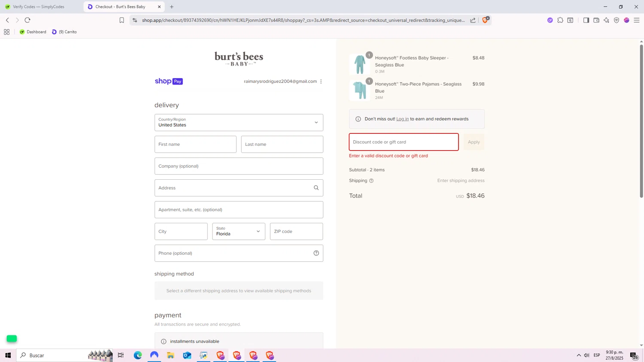Open Windows Start menu
The height and width of the screenshot is (362, 644).
(x=8, y=355)
